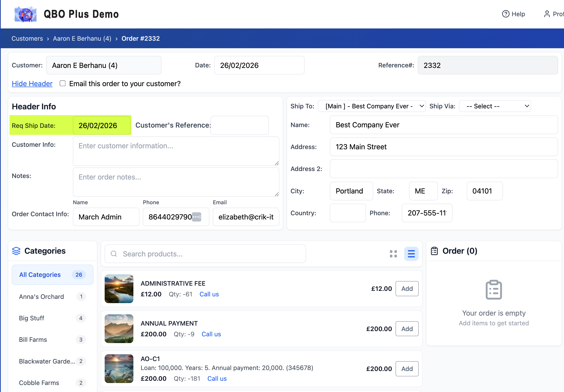Click the Req Ship Date field
This screenshot has width=564, height=392.
[x=101, y=125]
